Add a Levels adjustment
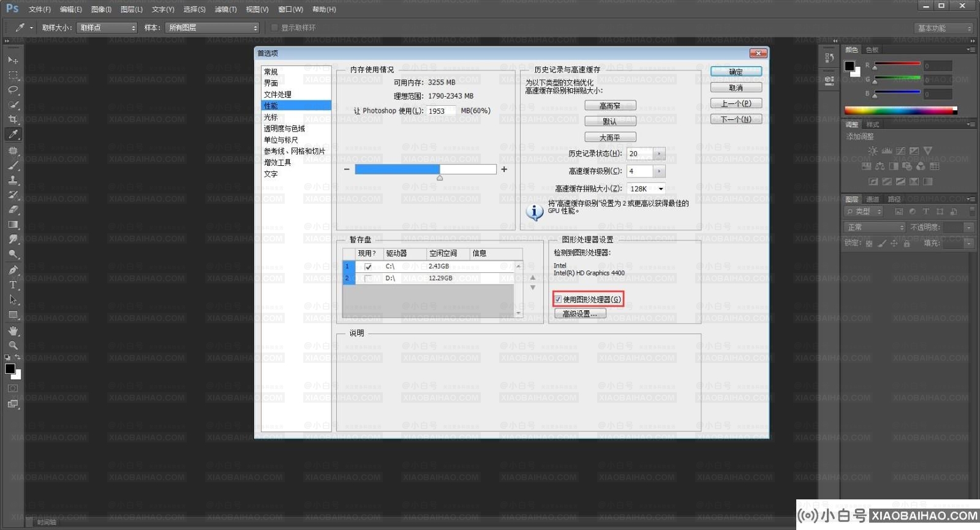The height and width of the screenshot is (530, 980). click(886, 151)
